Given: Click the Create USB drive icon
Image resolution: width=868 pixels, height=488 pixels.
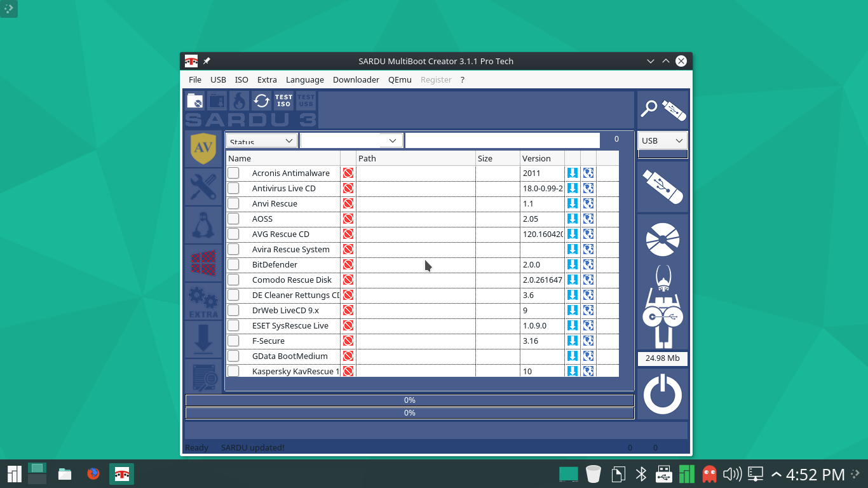Looking at the screenshot, I should coord(663,186).
